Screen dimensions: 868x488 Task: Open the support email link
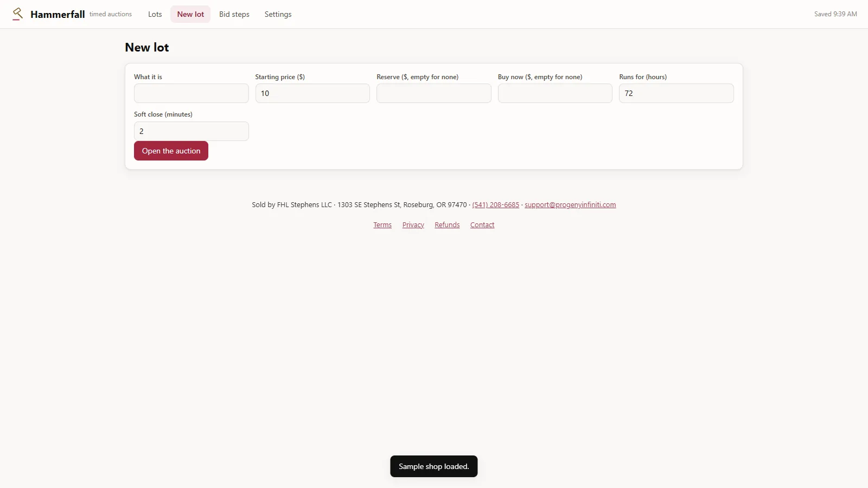click(x=570, y=205)
